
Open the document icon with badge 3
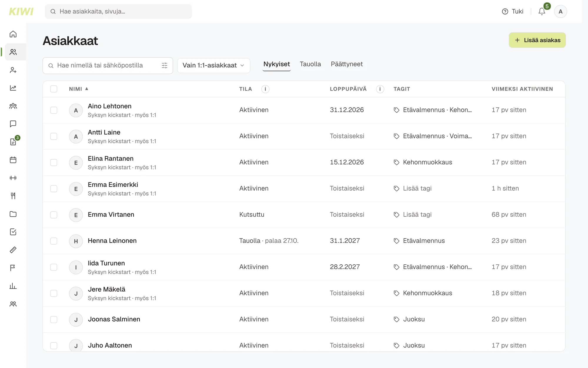click(x=13, y=142)
